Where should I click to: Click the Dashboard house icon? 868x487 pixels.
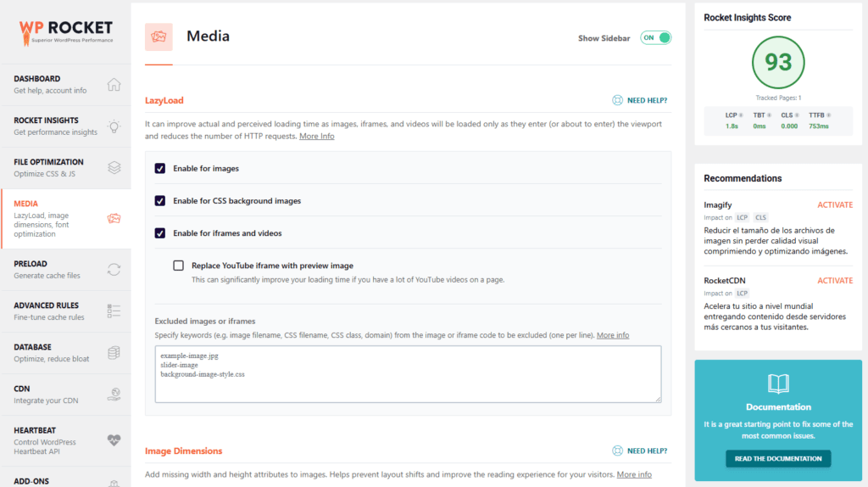click(114, 84)
